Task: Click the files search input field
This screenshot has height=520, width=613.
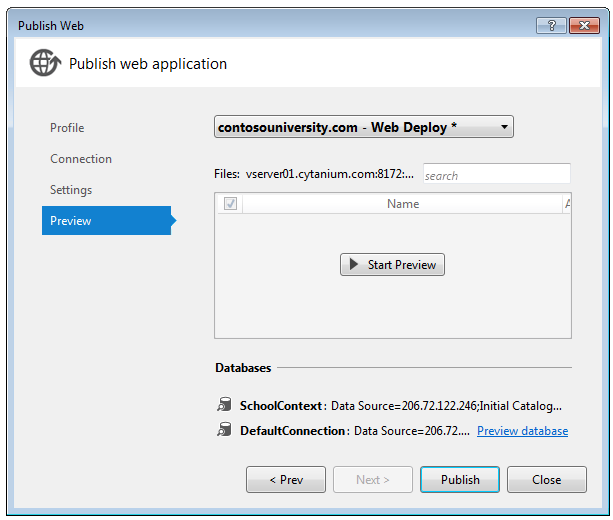Action: [x=496, y=174]
